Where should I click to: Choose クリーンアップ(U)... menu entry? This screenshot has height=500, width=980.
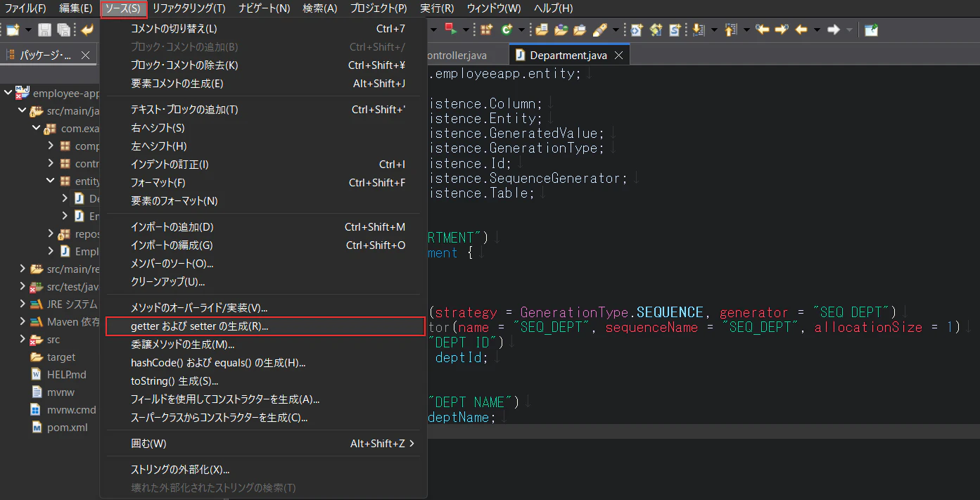[x=264, y=282]
